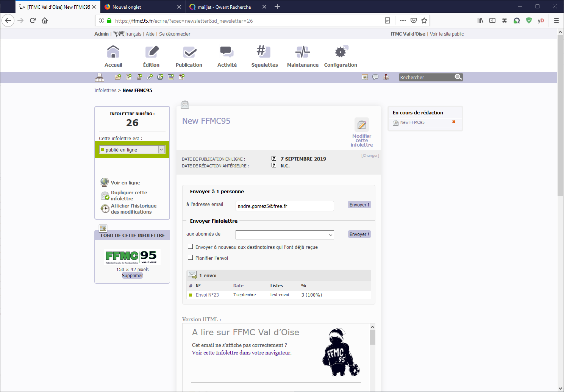Screen dimensions: 564x392
Task: Click the new folder rubrique icon
Action: click(118, 77)
